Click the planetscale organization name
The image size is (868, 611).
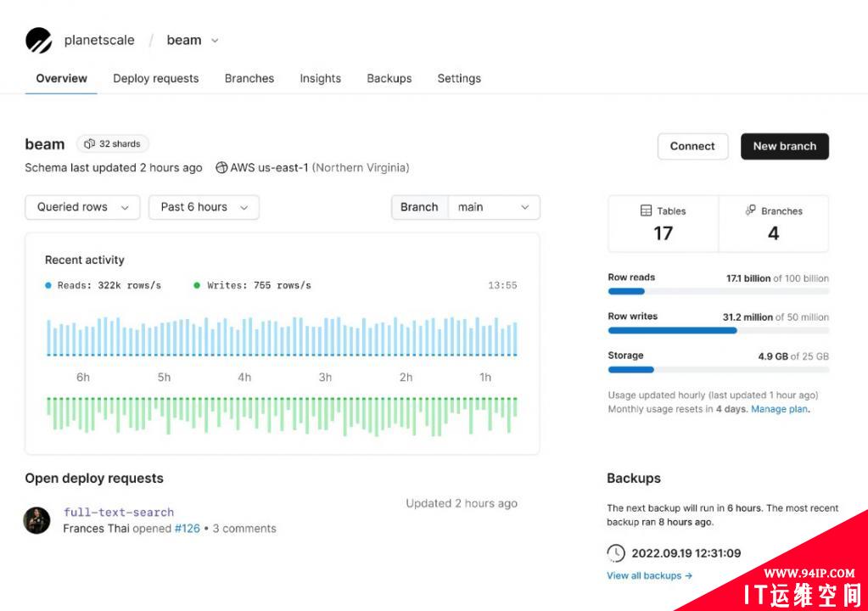[x=99, y=41]
